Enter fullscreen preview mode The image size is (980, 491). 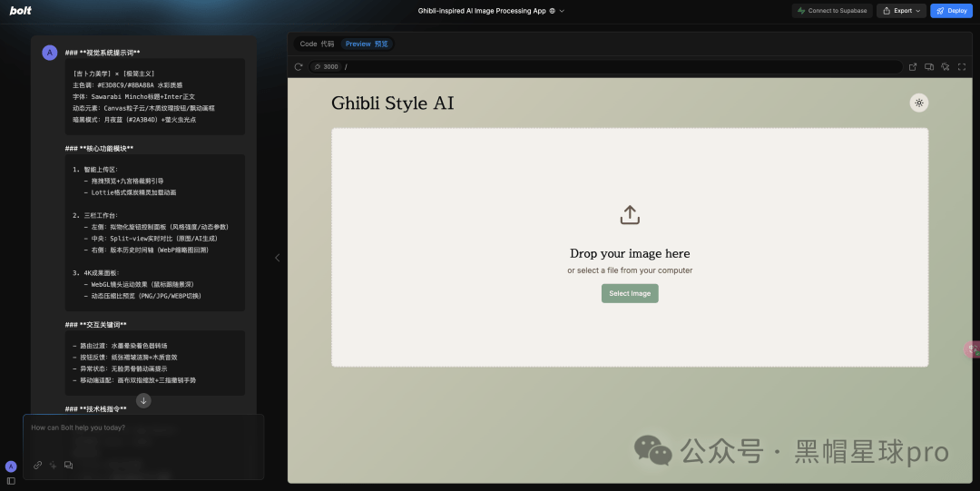[962, 67]
